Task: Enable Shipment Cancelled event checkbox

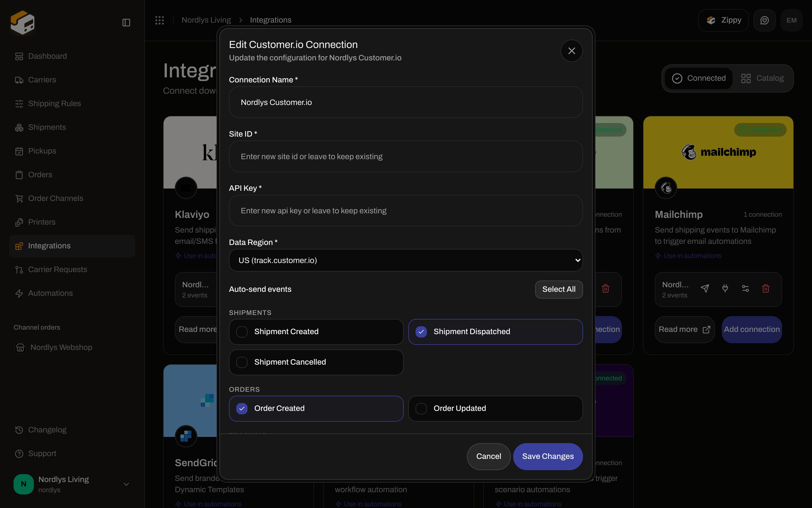Action: click(242, 362)
